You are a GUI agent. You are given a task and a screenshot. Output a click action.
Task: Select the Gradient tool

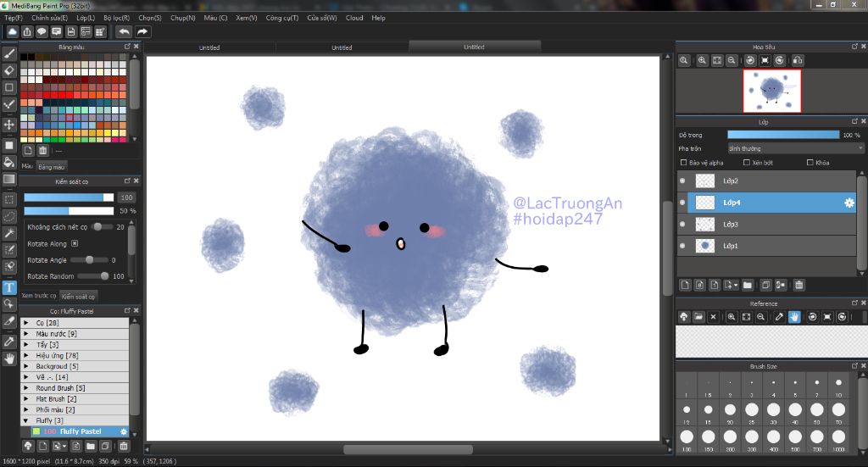8,179
